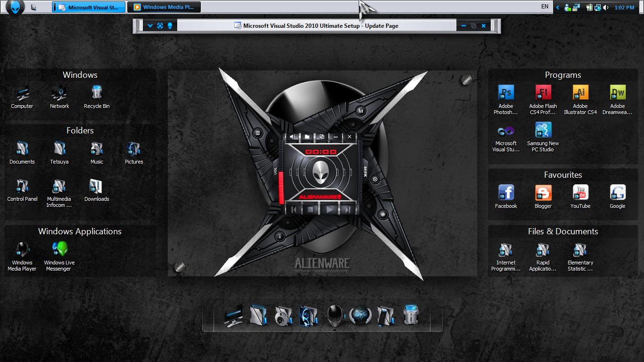Open volume control in system tray
644x362 pixels.
pos(606,7)
